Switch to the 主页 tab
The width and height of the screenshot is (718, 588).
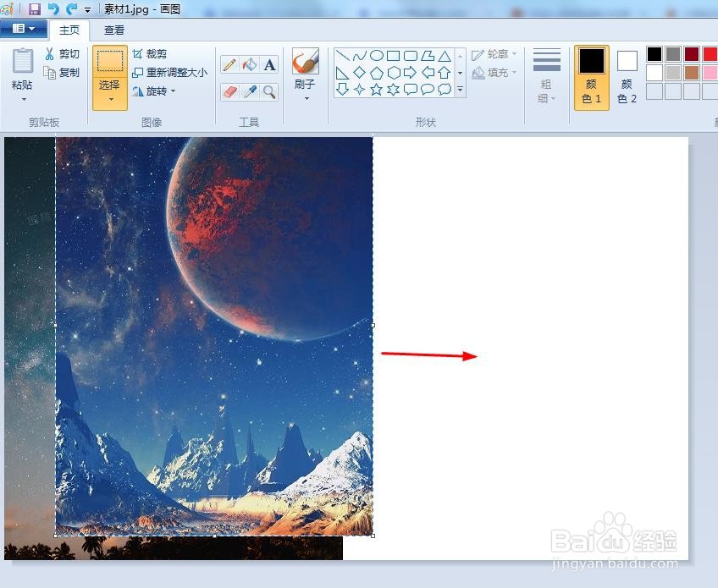coord(69,30)
